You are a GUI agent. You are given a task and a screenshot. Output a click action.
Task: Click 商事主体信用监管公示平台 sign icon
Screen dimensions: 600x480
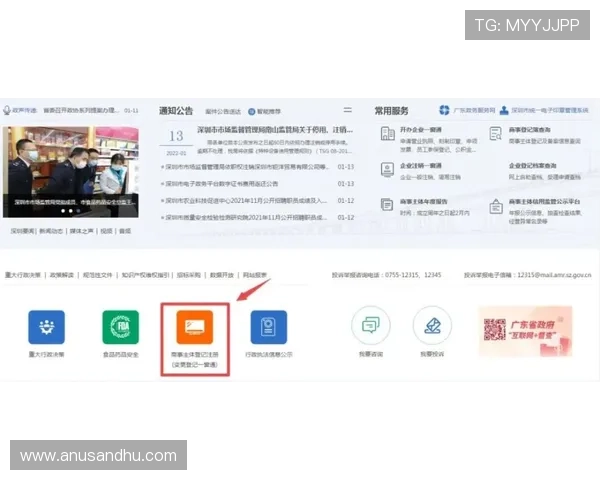pos(496,207)
